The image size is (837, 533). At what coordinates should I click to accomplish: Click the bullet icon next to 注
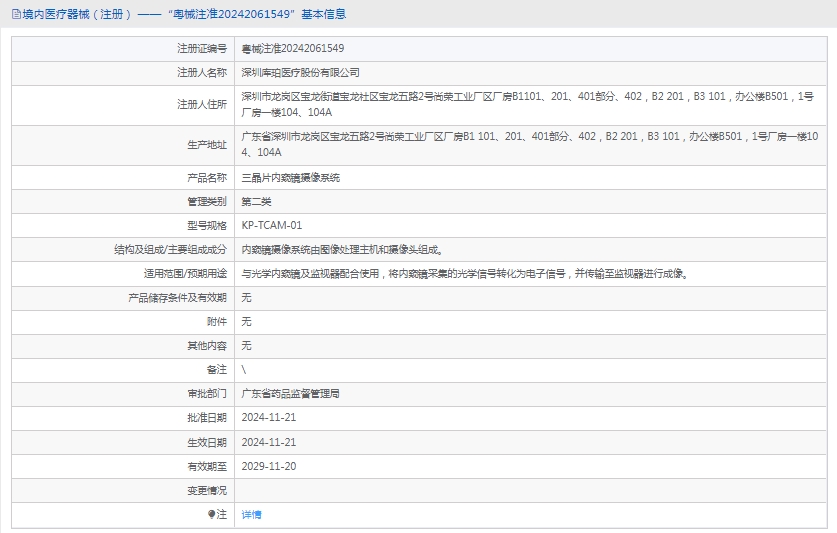(211, 514)
